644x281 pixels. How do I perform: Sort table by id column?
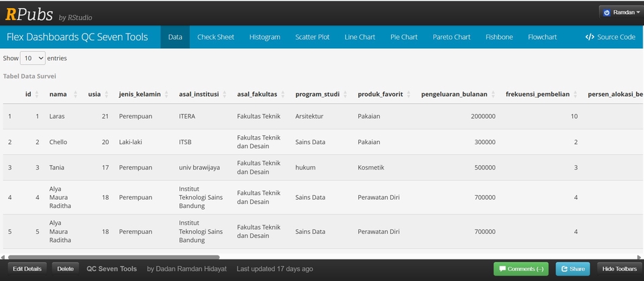click(x=32, y=94)
